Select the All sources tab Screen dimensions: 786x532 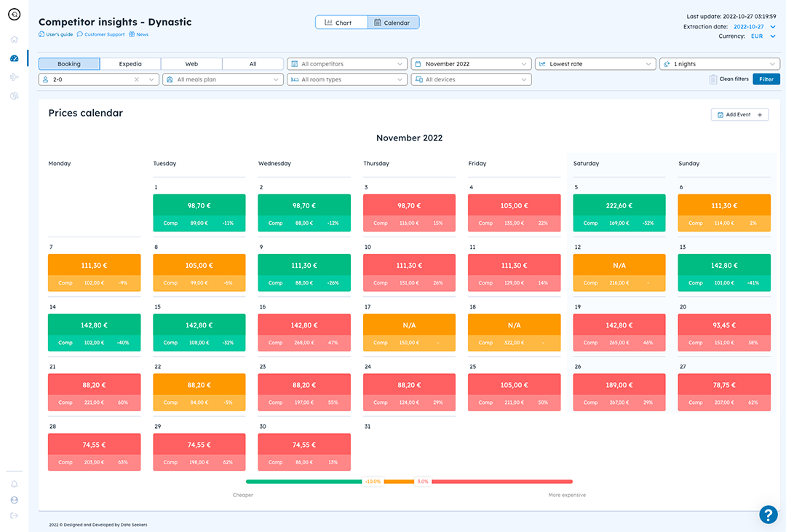click(253, 63)
